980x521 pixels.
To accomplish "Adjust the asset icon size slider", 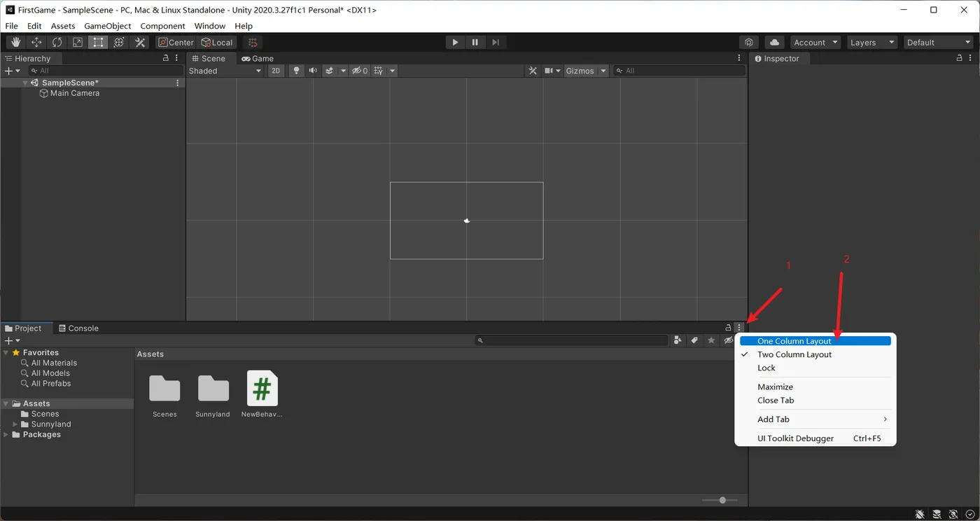I will [x=721, y=500].
